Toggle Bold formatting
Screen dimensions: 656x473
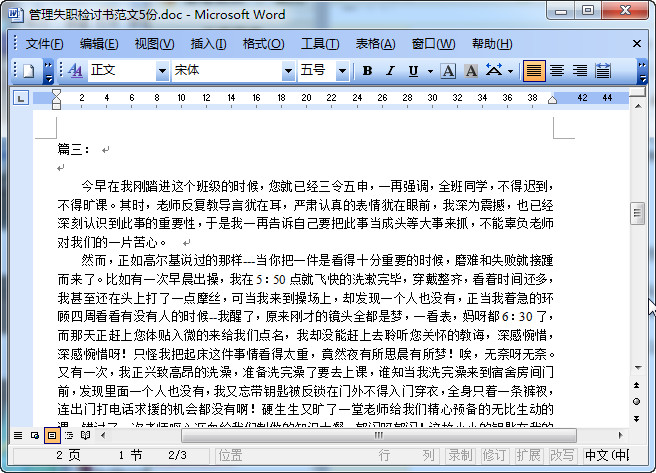click(x=367, y=71)
